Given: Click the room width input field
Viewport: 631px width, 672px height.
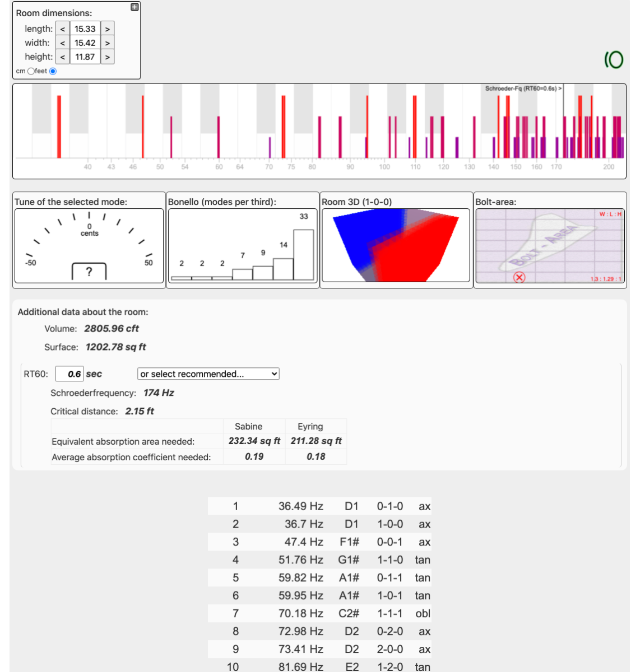Looking at the screenshot, I should [85, 43].
